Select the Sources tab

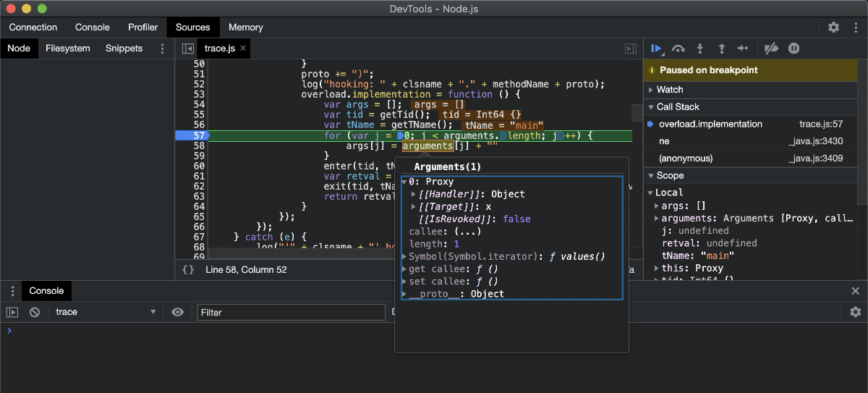(x=193, y=28)
